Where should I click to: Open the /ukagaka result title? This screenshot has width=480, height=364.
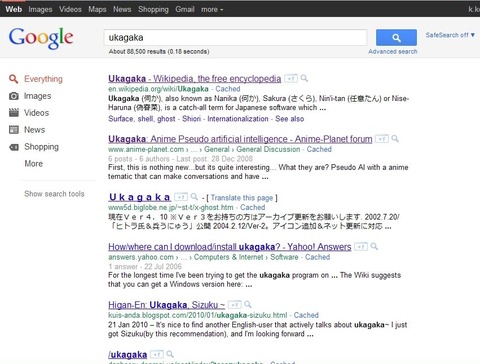(128, 355)
